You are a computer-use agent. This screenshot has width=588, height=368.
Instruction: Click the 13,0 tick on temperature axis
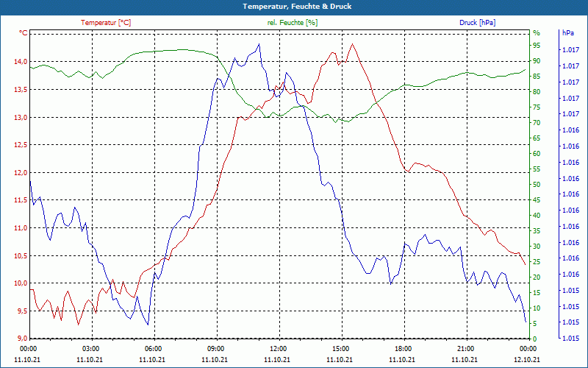(21, 118)
